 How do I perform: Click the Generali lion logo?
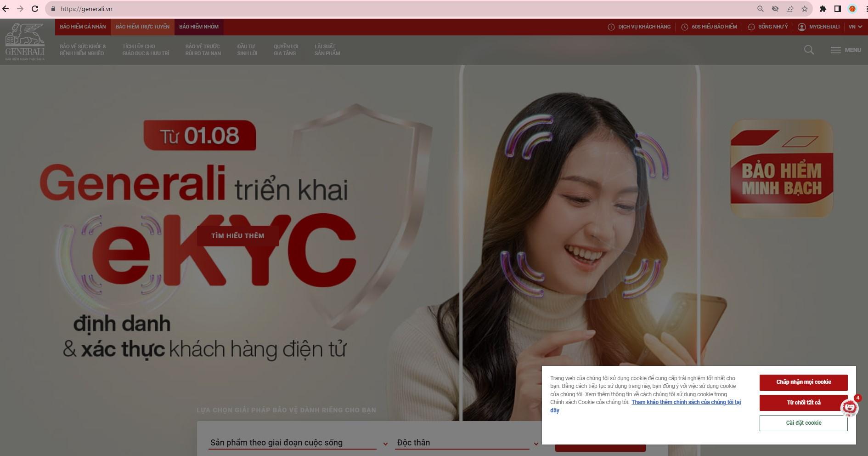pyautogui.click(x=25, y=41)
